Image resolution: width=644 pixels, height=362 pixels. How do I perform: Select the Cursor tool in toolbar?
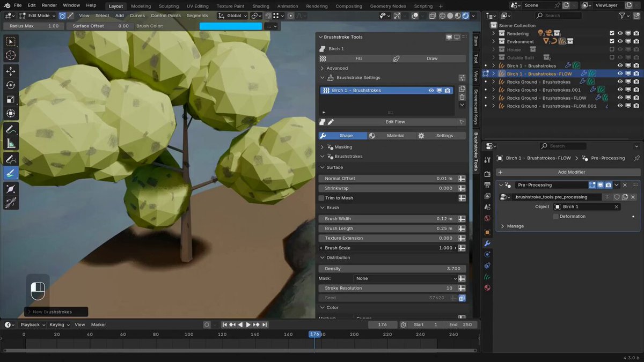pos(11,55)
